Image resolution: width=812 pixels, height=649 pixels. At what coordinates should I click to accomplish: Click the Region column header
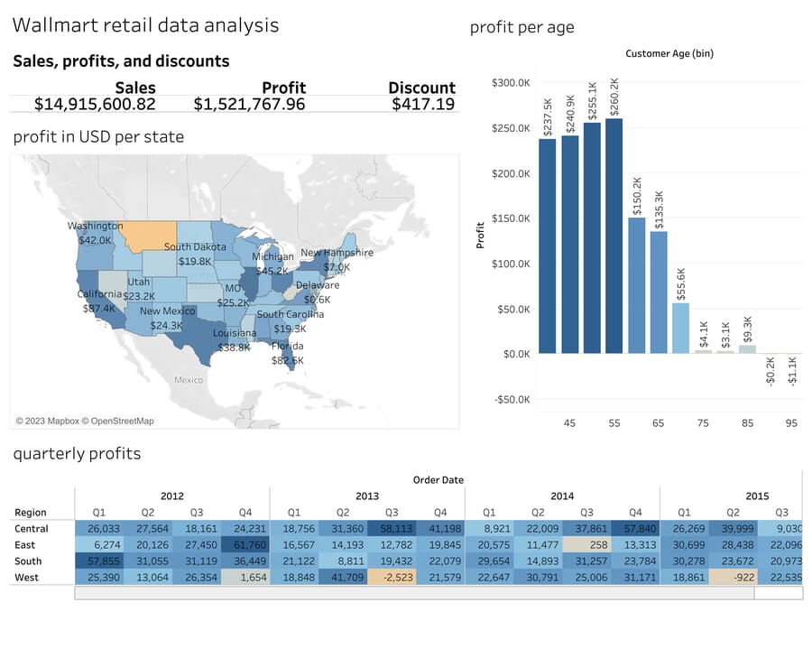pyautogui.click(x=31, y=513)
